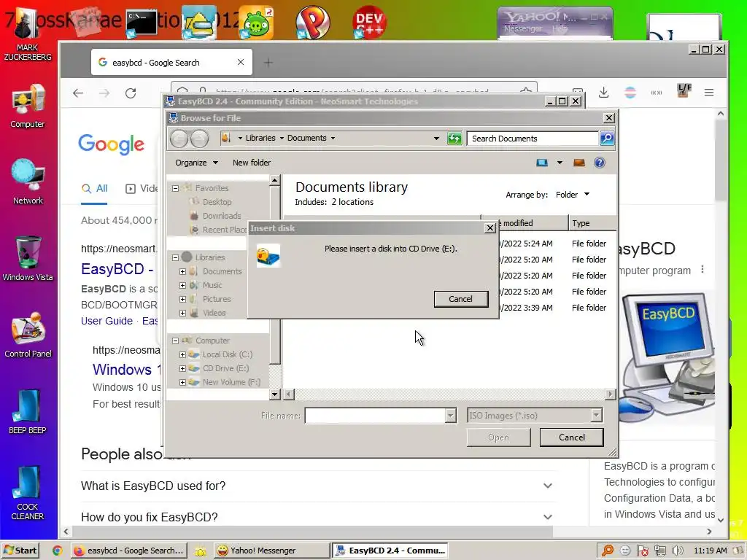
Task: Open the User Guide link in search result
Action: tap(107, 321)
